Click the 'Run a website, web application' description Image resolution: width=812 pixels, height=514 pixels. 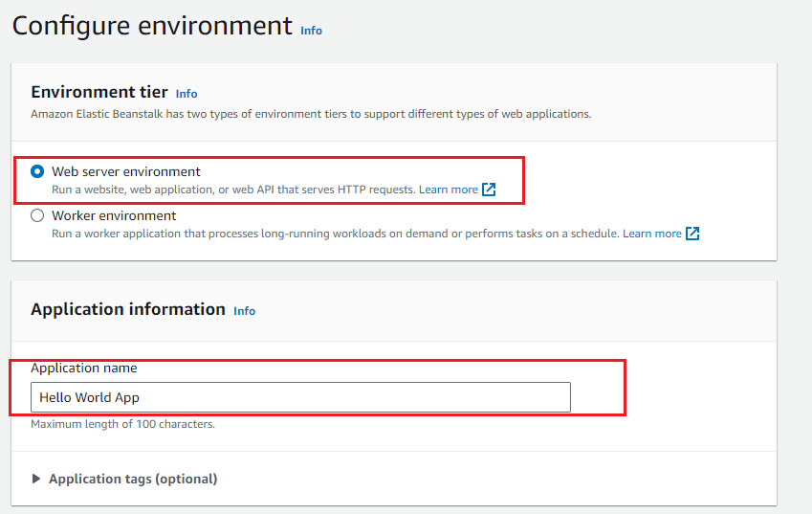[x=233, y=190]
